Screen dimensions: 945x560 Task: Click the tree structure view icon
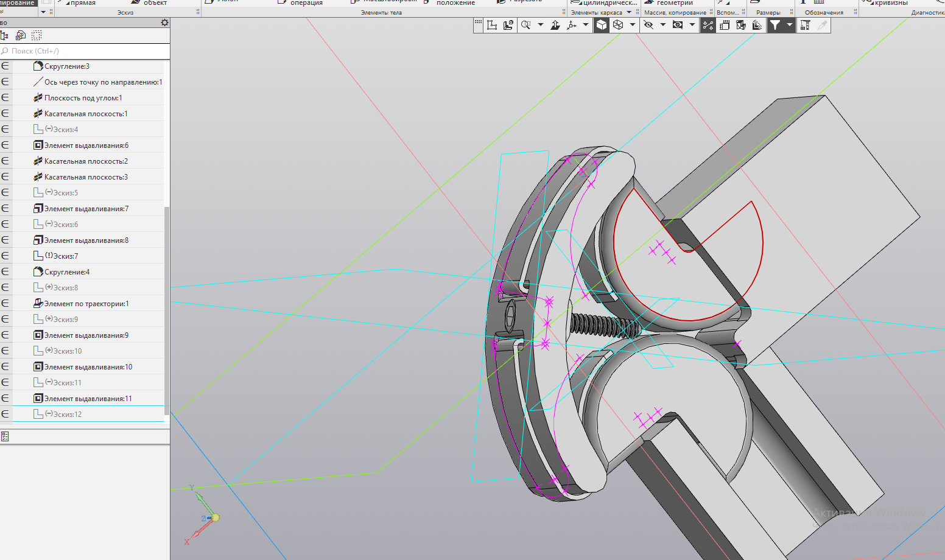coord(5,36)
